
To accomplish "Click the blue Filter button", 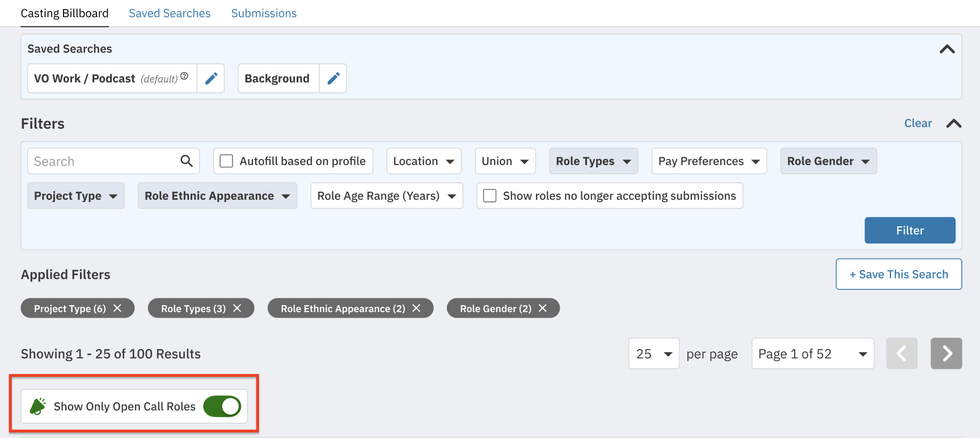I will click(910, 230).
